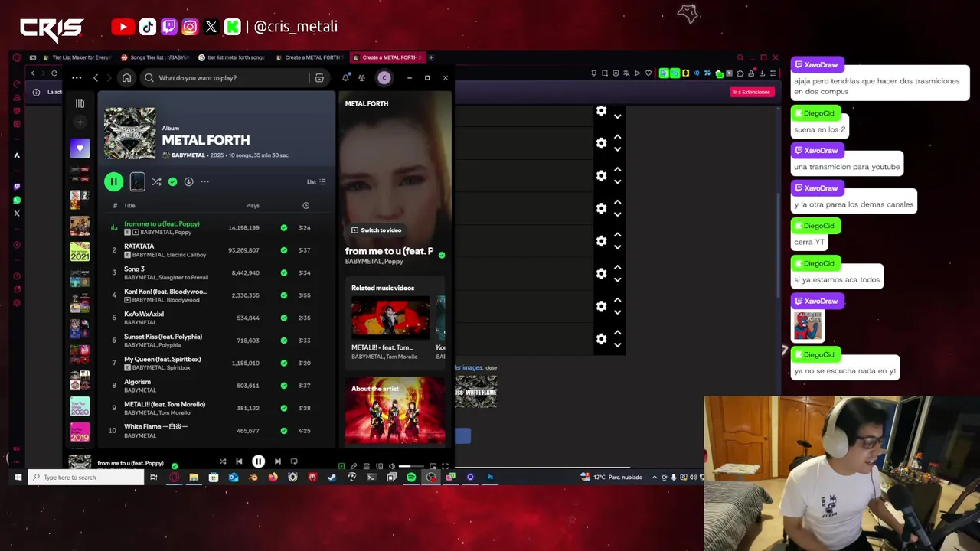
Task: Go back in Spotify's navigation
Action: (x=96, y=77)
